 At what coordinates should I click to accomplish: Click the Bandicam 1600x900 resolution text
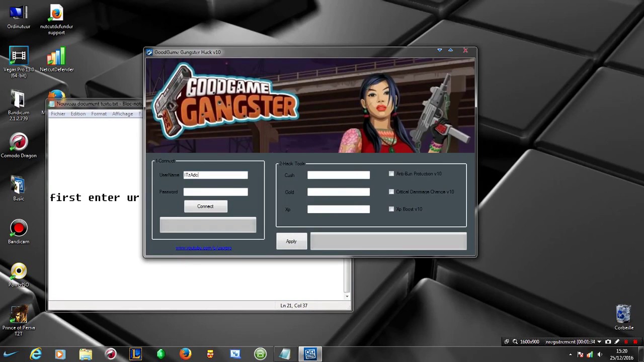coord(529,342)
